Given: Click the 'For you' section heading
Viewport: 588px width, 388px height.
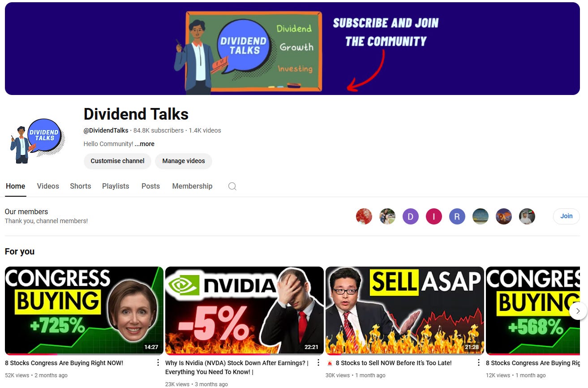Looking at the screenshot, I should coord(20,251).
